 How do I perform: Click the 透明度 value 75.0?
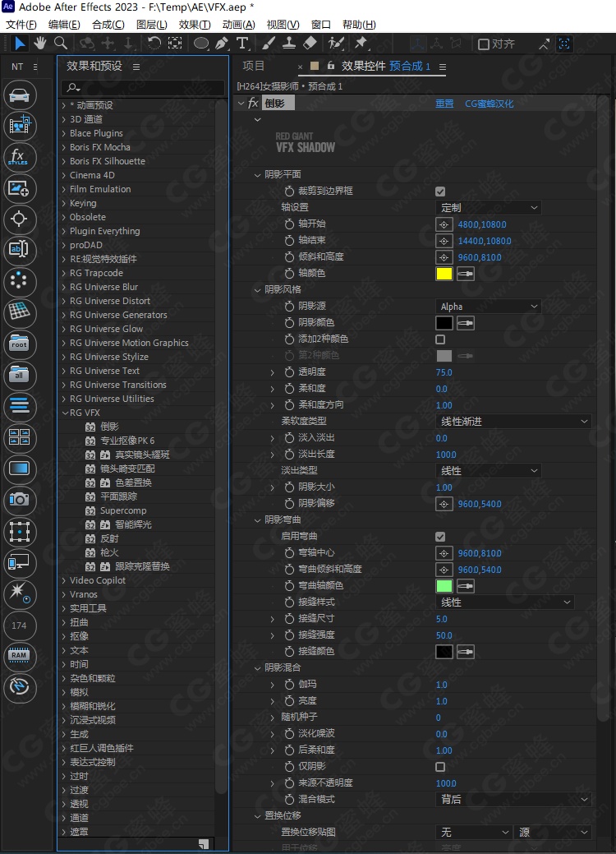point(444,372)
